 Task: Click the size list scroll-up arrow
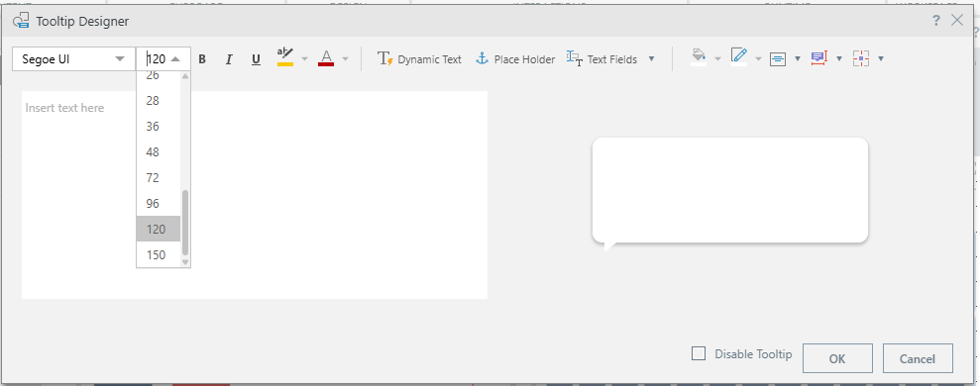tap(185, 76)
